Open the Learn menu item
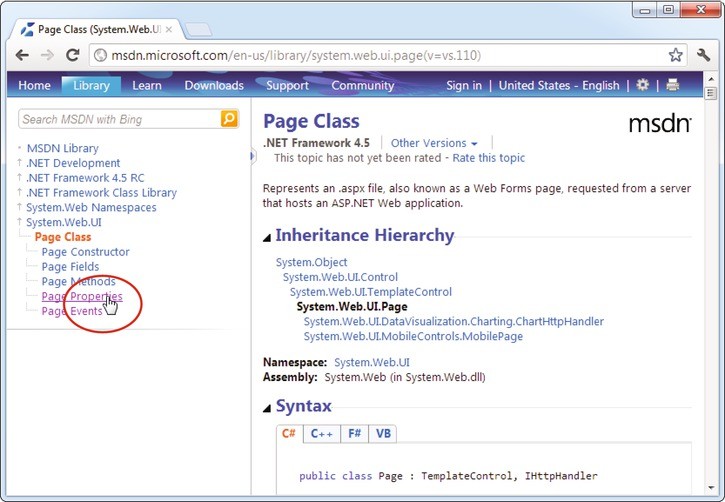725x502 pixels. pos(147,86)
